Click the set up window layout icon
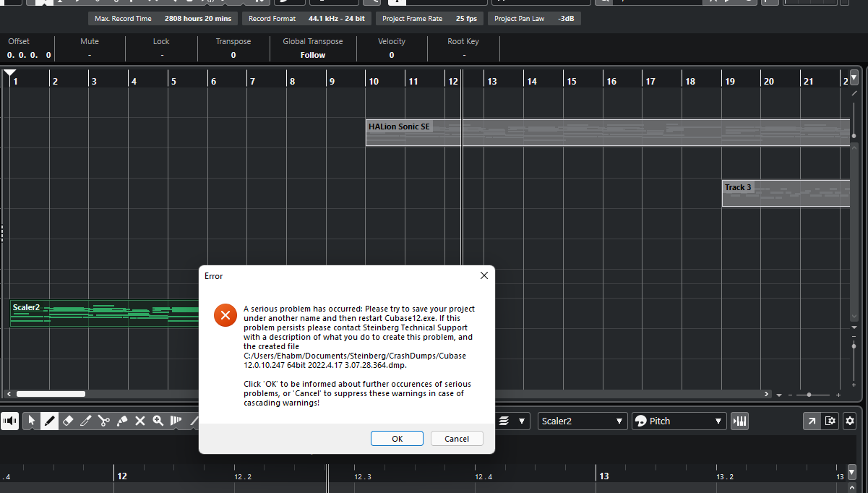This screenshot has width=868, height=493. point(830,421)
